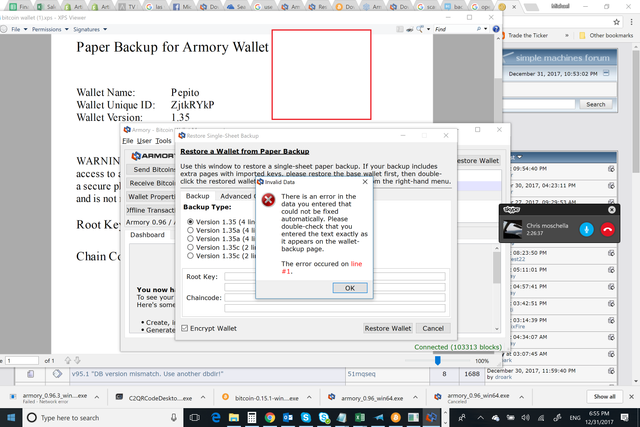
Task: Open the Windows Start menu
Action: point(11,418)
